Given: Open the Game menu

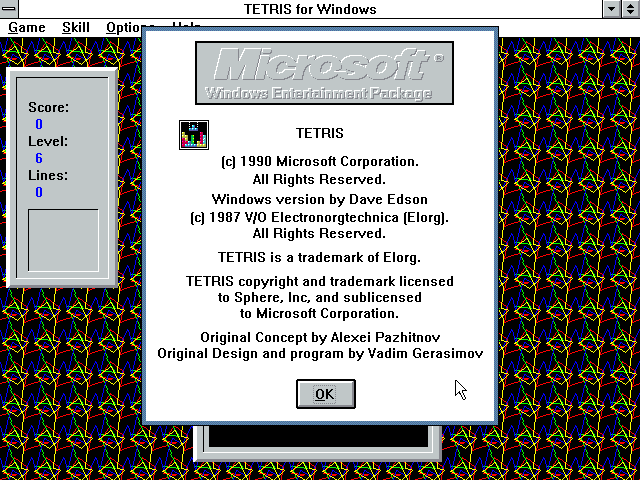Looking at the screenshot, I should [x=27, y=28].
